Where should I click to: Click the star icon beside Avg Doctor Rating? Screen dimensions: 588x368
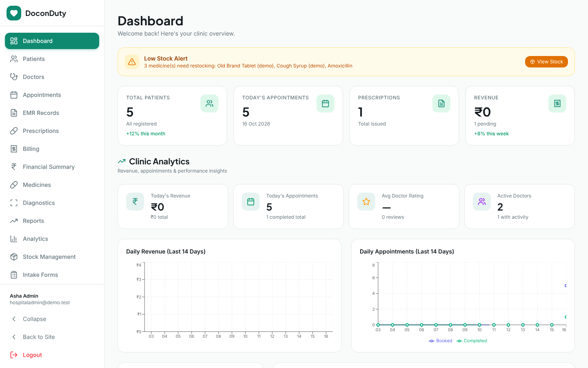[366, 202]
